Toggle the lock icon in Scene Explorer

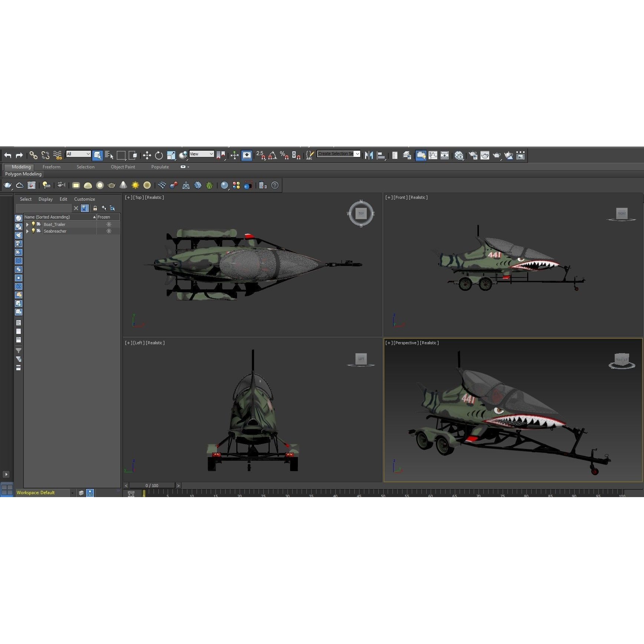(95, 208)
